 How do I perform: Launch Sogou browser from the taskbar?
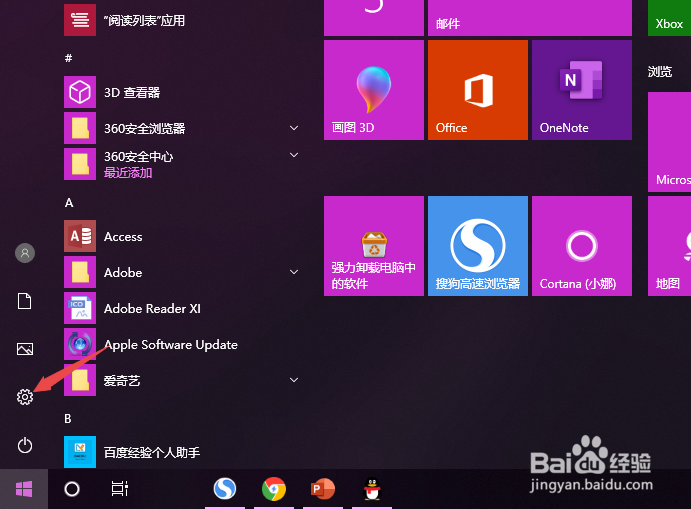pyautogui.click(x=225, y=489)
